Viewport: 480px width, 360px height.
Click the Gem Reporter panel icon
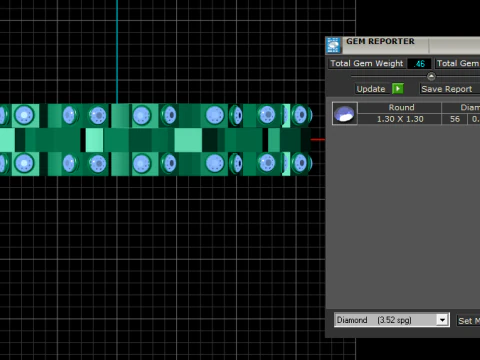click(x=333, y=45)
